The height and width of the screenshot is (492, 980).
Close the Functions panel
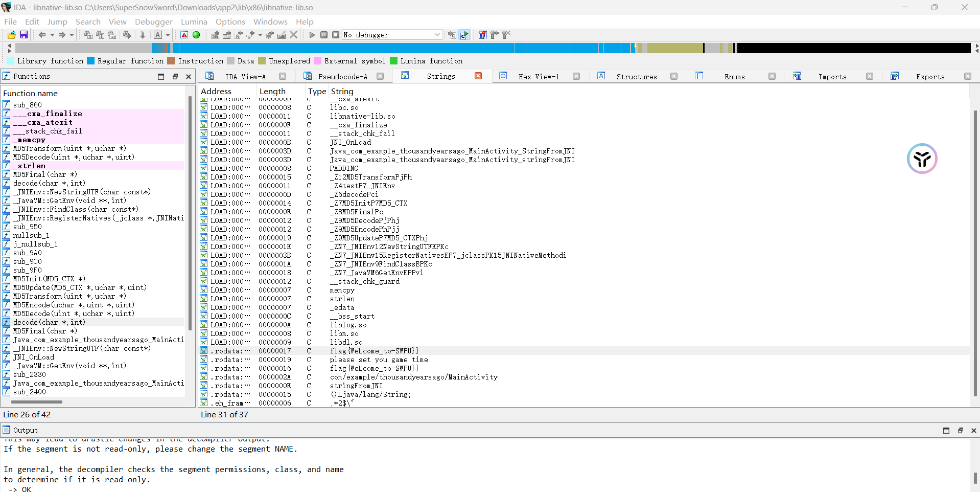point(189,76)
